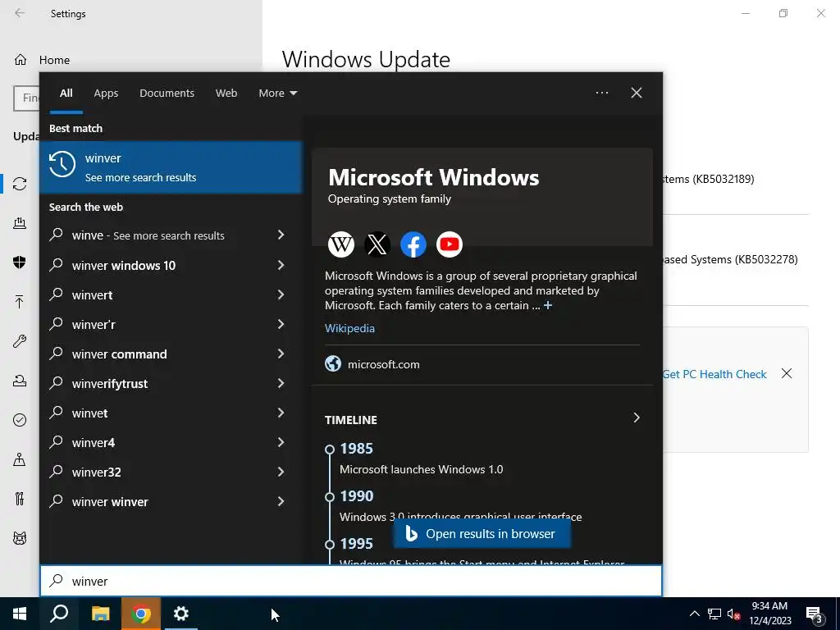Open the Wikipedia icon for Microsoft Windows
This screenshot has height=630, width=840.
click(340, 244)
